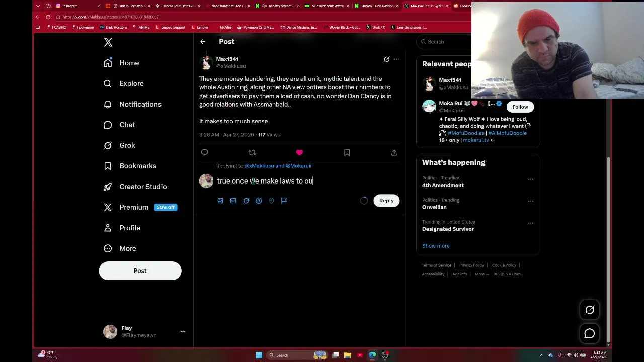Click the X logo in the sidebar

108,42
